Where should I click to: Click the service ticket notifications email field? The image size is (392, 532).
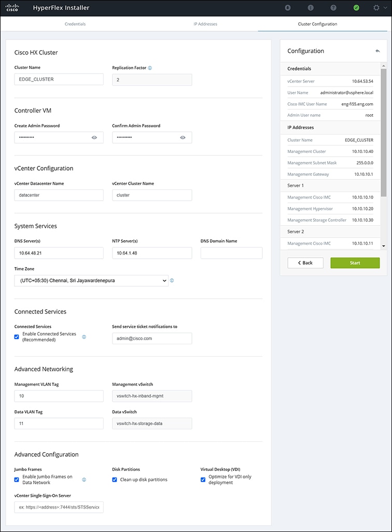pyautogui.click(x=152, y=339)
